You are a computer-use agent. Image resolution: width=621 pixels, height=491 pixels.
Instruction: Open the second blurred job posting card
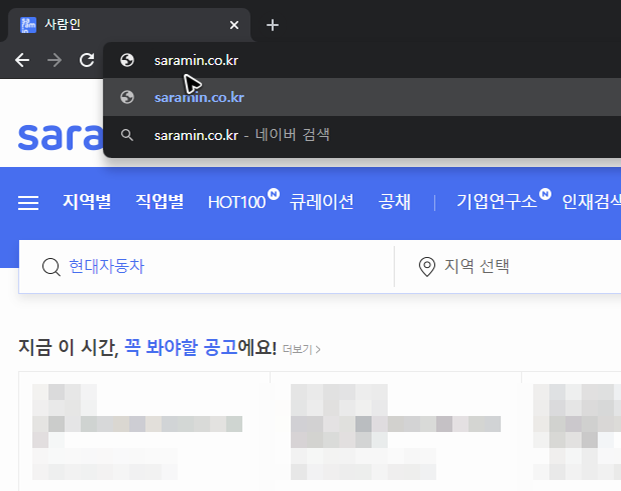[396, 431]
